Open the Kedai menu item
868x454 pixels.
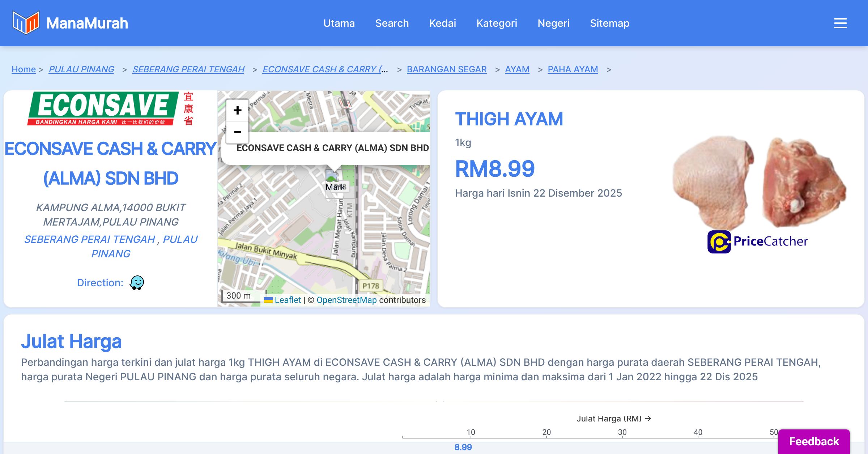point(442,23)
